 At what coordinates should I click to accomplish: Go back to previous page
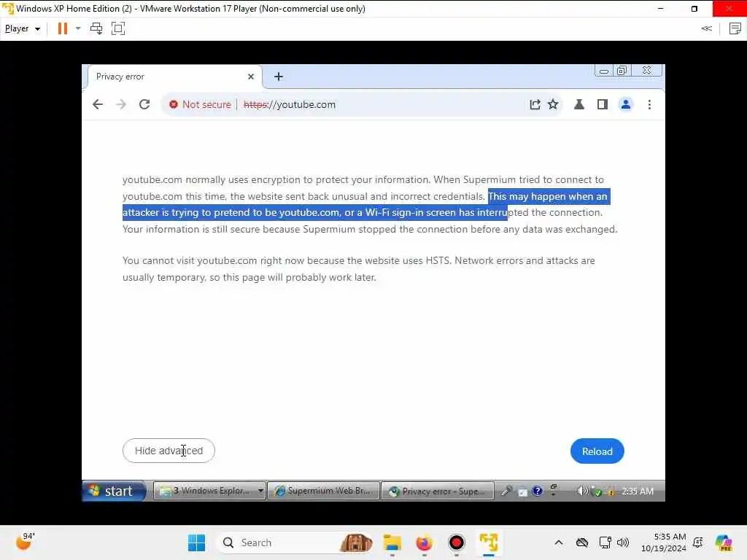[x=98, y=104]
